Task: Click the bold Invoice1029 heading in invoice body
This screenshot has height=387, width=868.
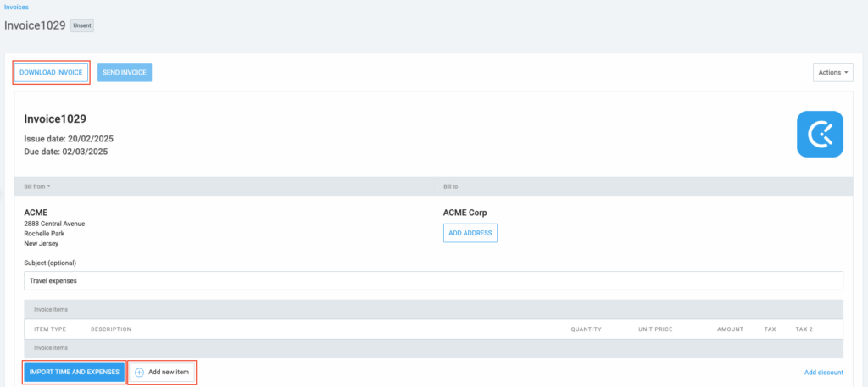Action: pyautogui.click(x=55, y=119)
